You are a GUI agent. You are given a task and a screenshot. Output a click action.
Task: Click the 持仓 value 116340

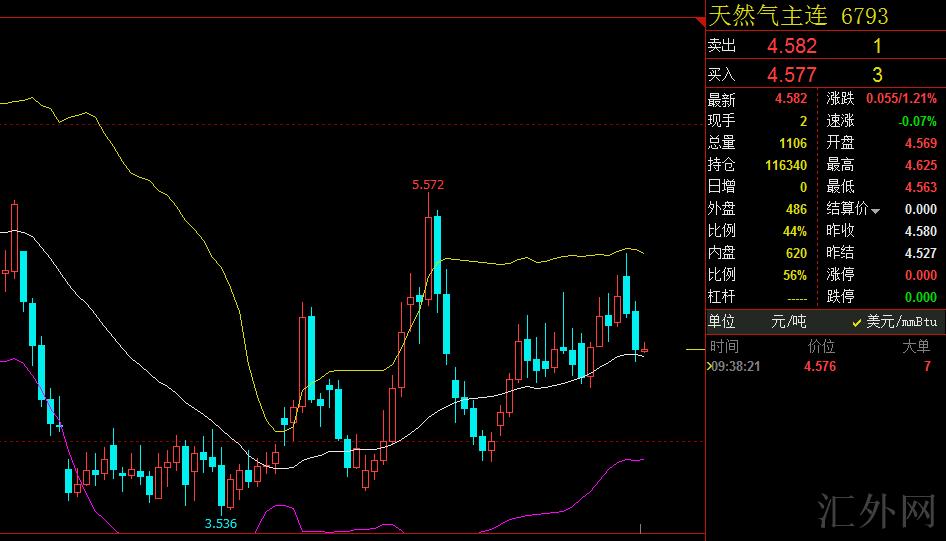(785, 165)
